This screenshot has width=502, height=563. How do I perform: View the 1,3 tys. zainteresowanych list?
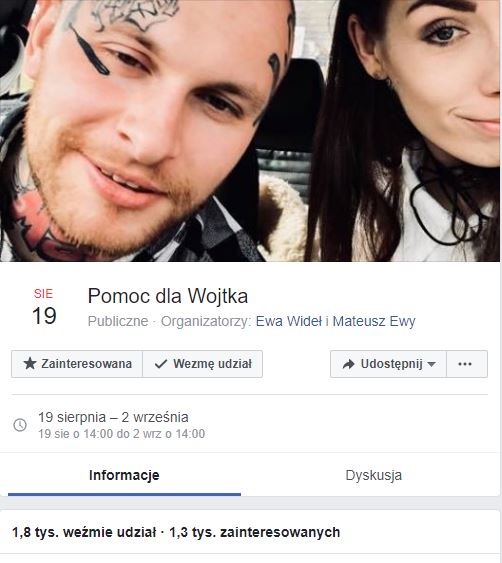(255, 532)
